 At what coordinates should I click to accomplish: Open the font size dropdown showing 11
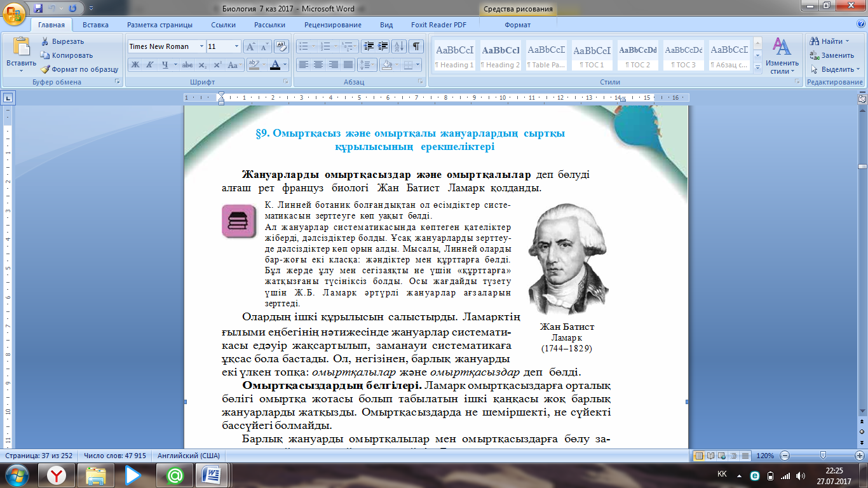point(237,46)
